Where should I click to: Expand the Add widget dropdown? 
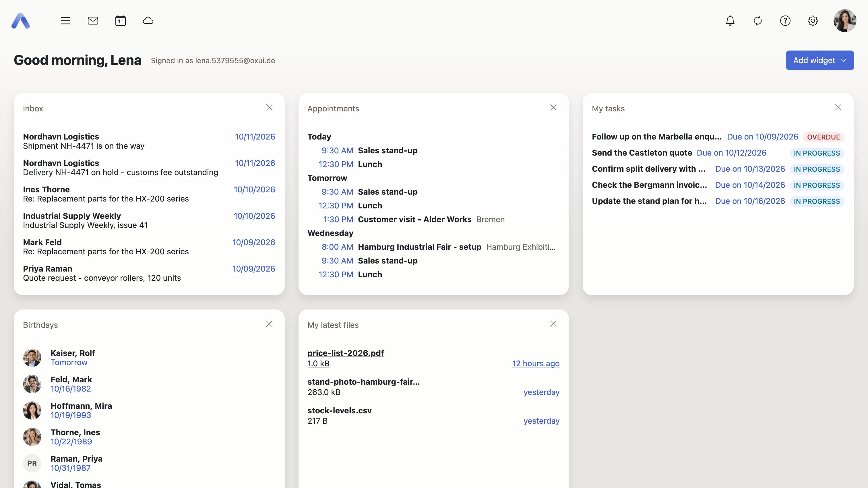pos(820,60)
